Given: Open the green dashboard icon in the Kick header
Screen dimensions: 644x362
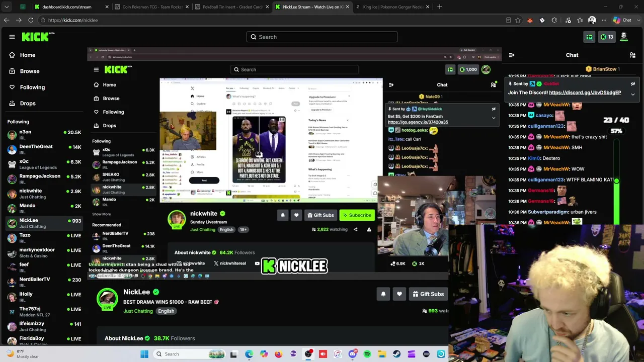Looking at the screenshot, I should click(x=589, y=37).
